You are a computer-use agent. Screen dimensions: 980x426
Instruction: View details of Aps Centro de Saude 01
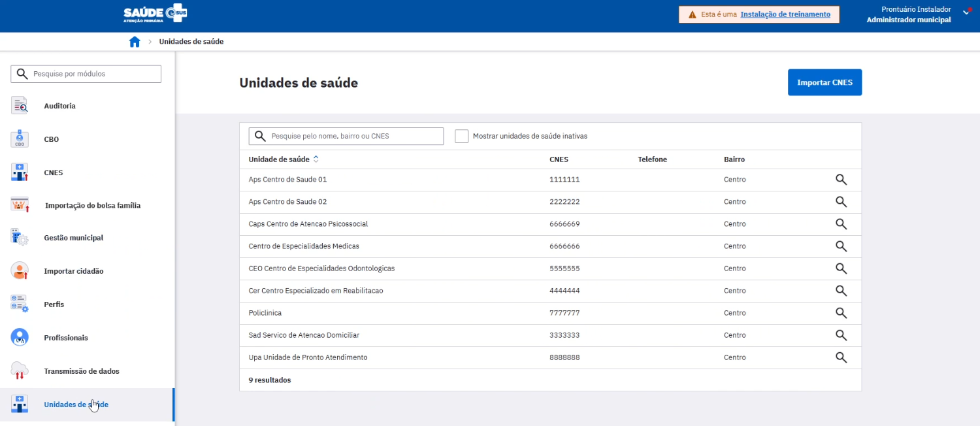tap(841, 180)
